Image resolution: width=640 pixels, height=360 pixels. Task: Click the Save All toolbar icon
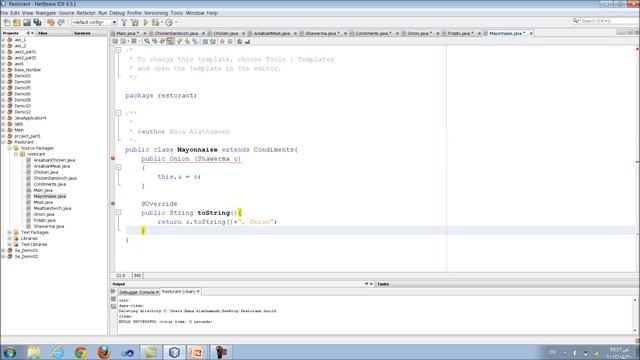tap(38, 22)
